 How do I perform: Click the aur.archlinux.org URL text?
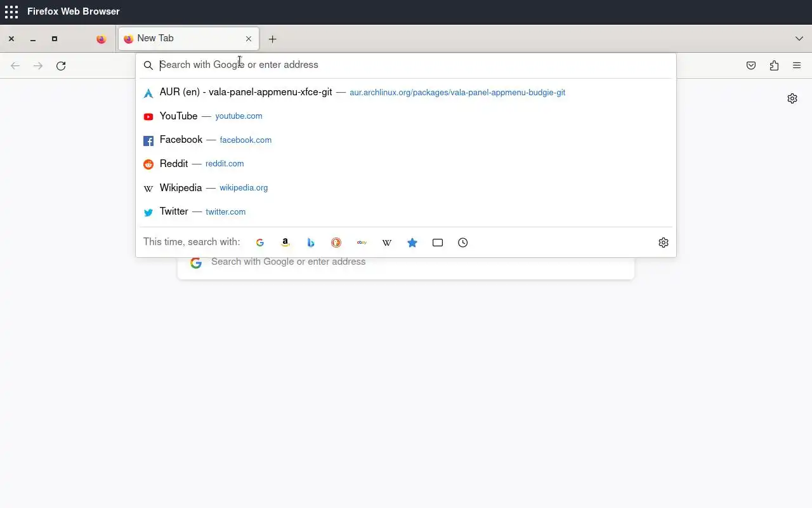tap(457, 93)
